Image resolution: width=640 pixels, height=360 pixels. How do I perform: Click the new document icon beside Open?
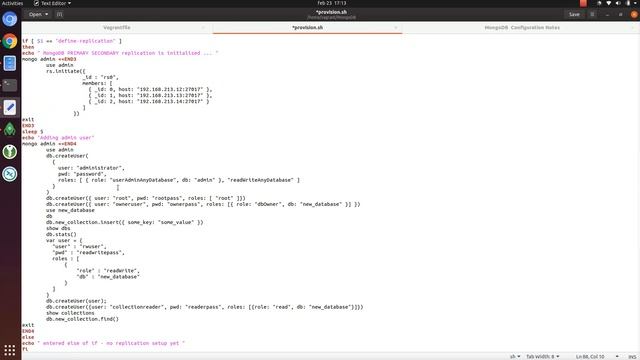[60, 14]
